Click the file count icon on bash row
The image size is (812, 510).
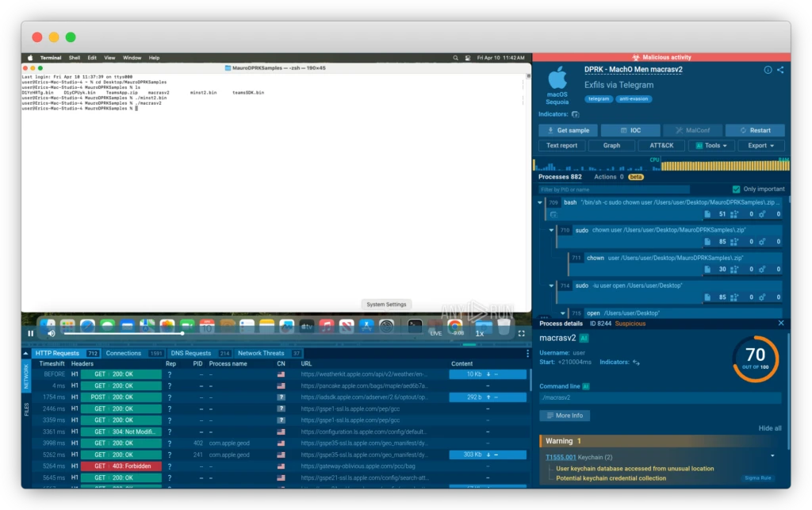707,214
